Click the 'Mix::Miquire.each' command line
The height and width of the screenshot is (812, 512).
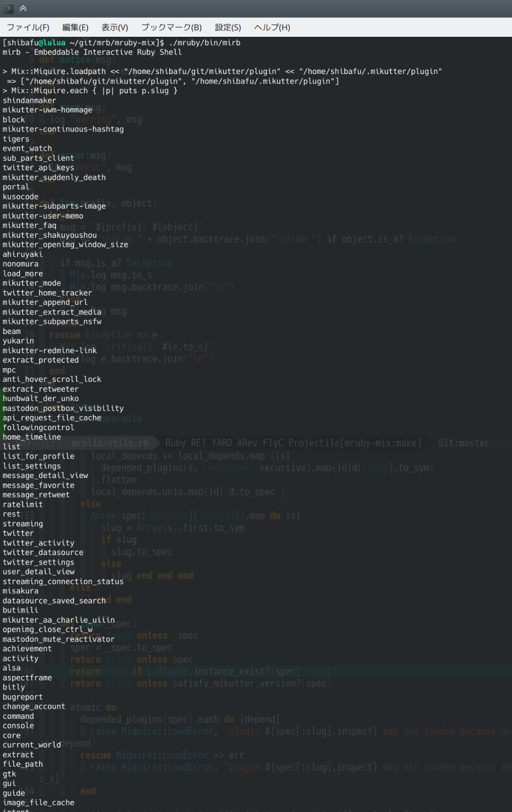pyautogui.click(x=91, y=91)
